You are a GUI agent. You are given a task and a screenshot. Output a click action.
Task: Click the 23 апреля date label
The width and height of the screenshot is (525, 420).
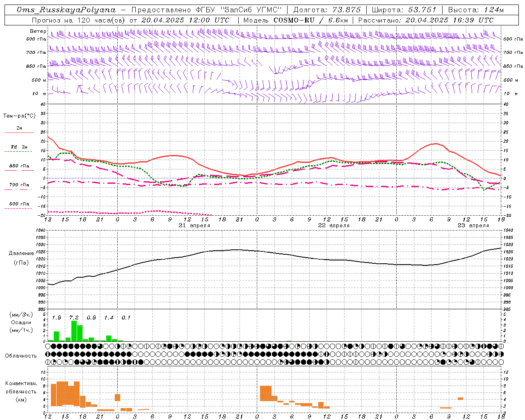(473, 226)
